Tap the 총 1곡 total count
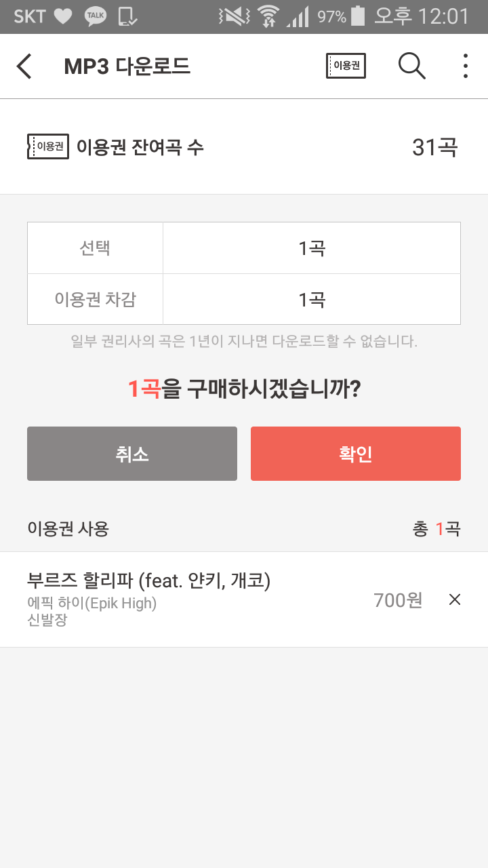The height and width of the screenshot is (868, 488). pos(436,529)
